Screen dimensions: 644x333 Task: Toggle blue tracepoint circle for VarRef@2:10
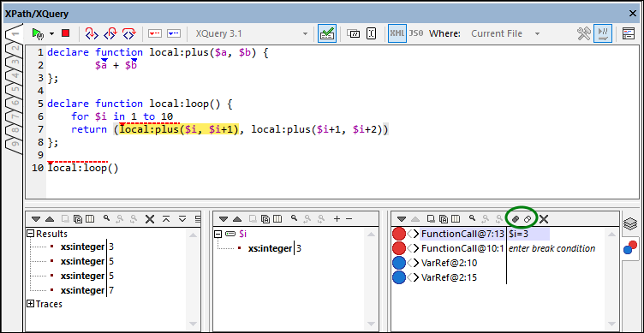tap(399, 262)
